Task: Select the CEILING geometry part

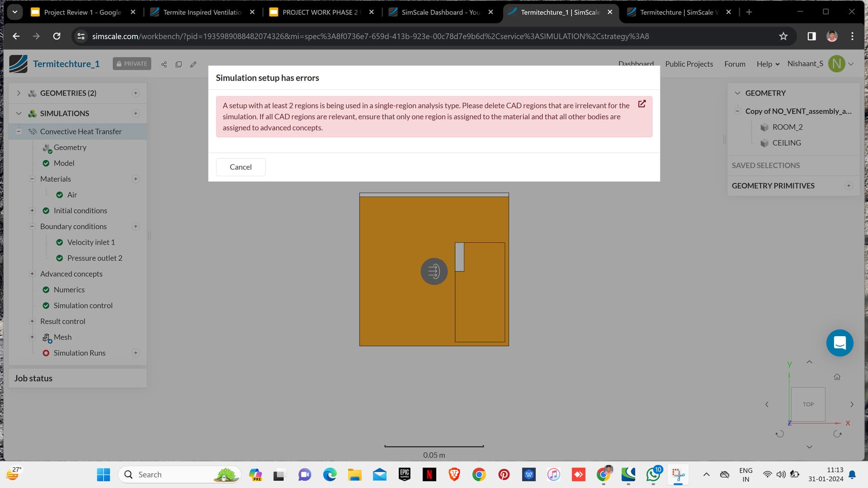Action: tap(786, 143)
